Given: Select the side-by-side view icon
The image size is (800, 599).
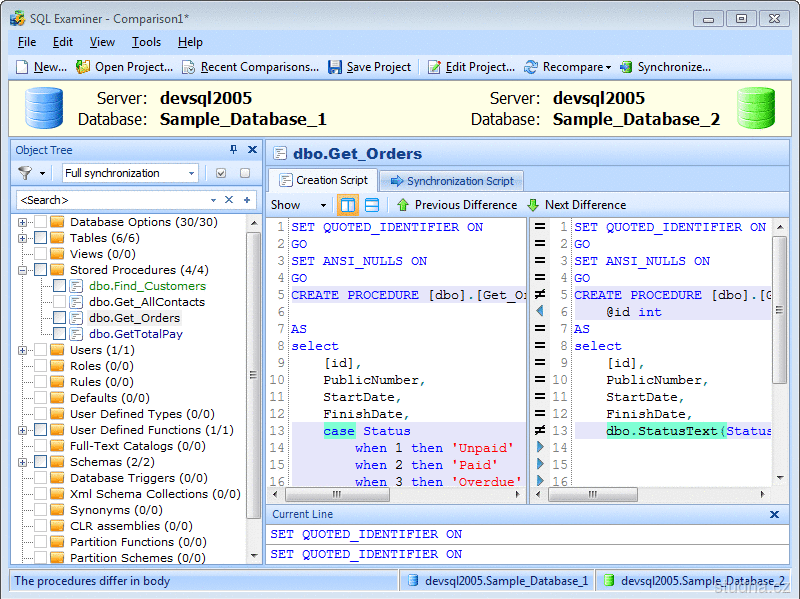Looking at the screenshot, I should pos(348,205).
